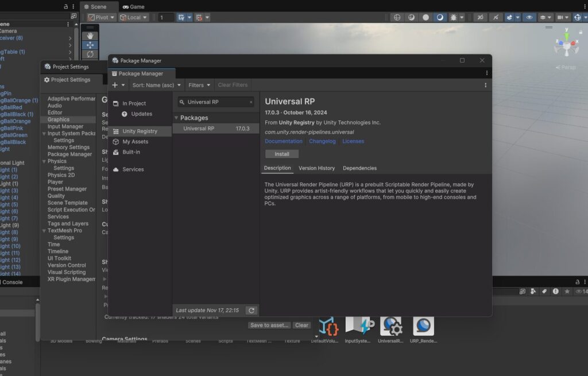Select the Rotate tool in Scene view
Screen dimensions: 588x376
(x=90, y=55)
